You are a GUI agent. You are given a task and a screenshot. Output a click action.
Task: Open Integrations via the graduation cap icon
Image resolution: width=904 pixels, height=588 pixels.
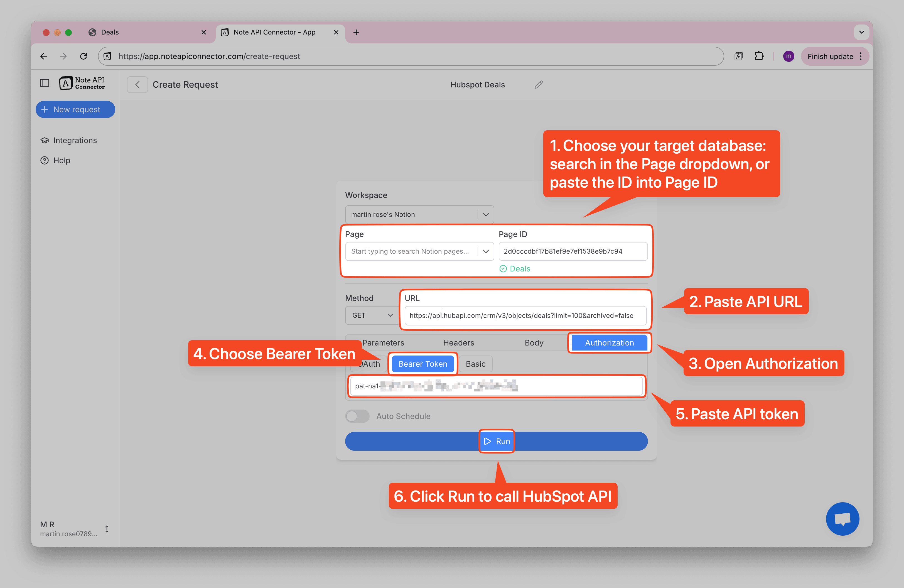pos(45,140)
